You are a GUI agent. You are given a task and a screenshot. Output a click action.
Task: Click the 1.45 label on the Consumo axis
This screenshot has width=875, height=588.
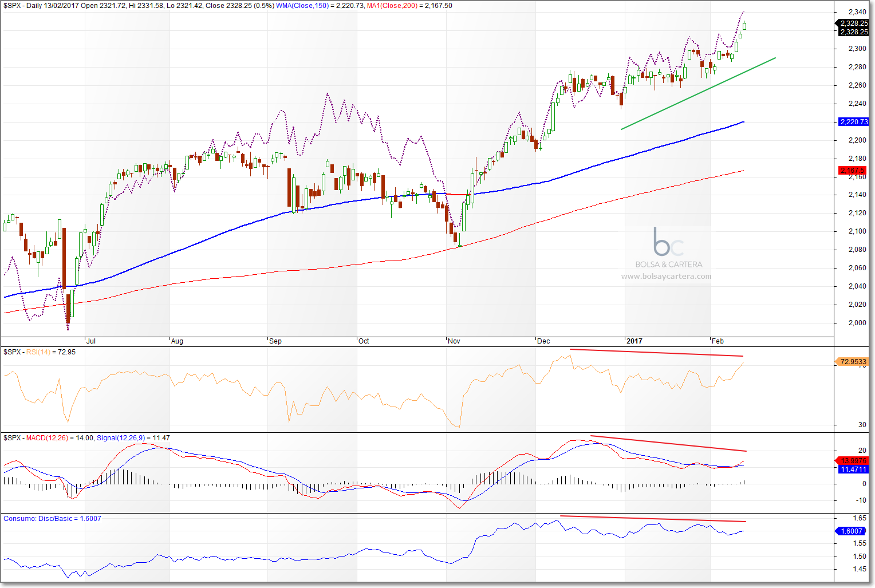[x=860, y=569]
